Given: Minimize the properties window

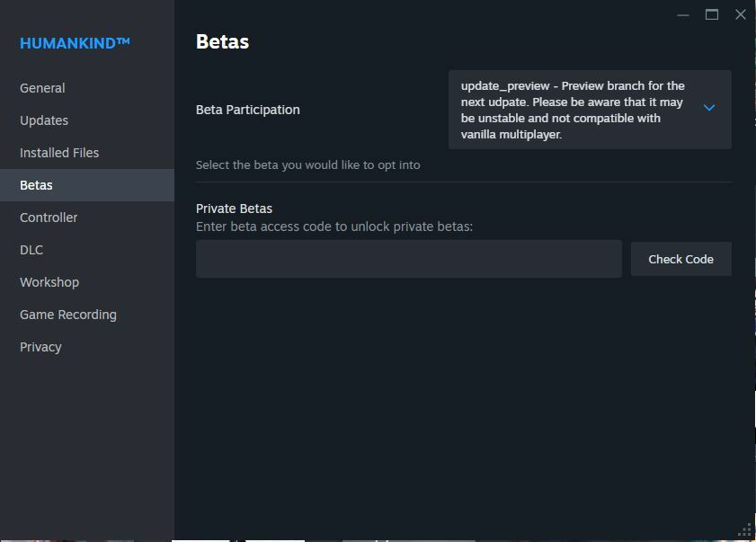Looking at the screenshot, I should tap(682, 15).
